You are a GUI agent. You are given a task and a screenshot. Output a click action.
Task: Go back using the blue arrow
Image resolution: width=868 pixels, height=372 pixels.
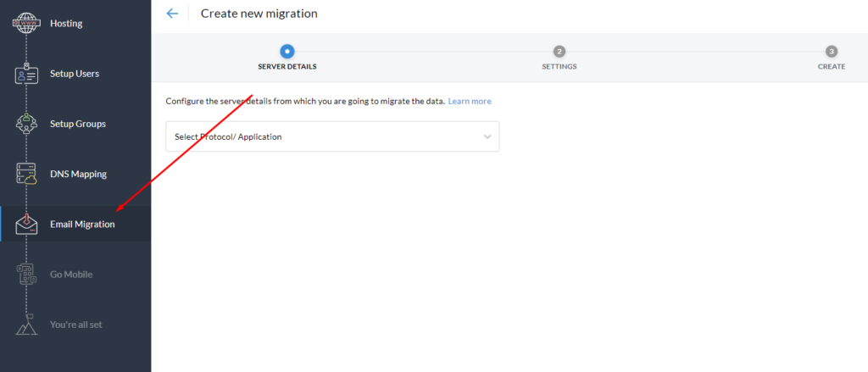(172, 14)
